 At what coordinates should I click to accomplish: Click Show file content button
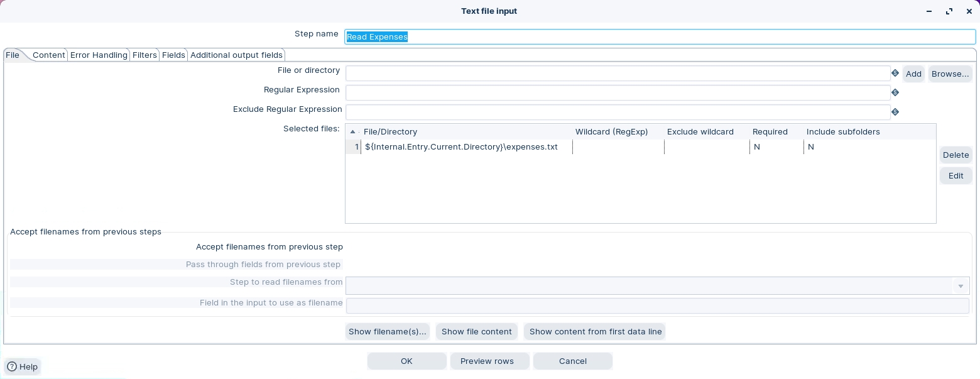tap(476, 332)
